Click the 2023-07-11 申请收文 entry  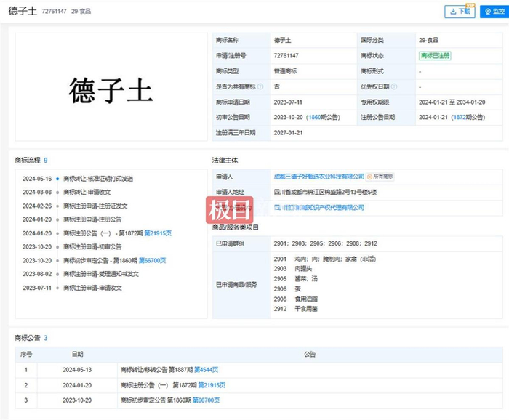coord(72,288)
